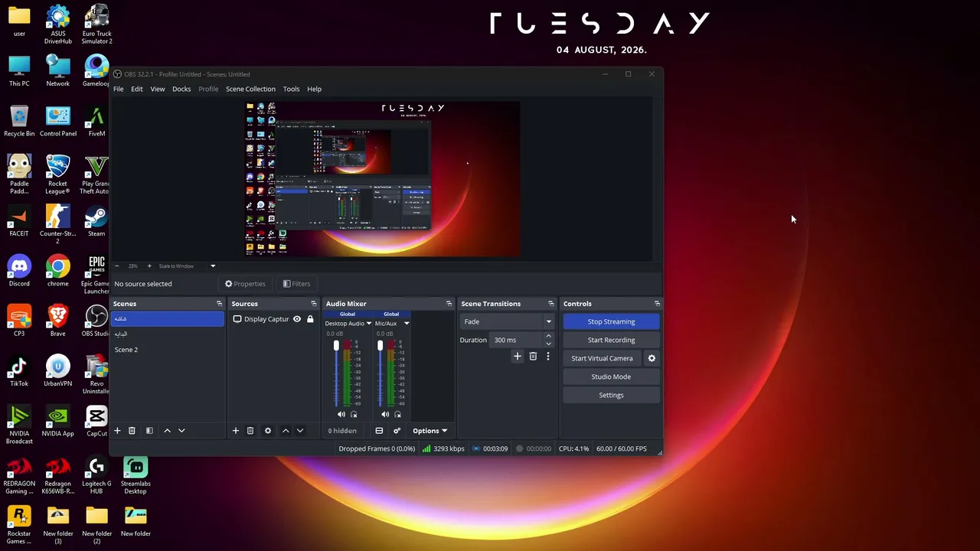Mute the Mic/Aux speaker icon

click(x=385, y=414)
